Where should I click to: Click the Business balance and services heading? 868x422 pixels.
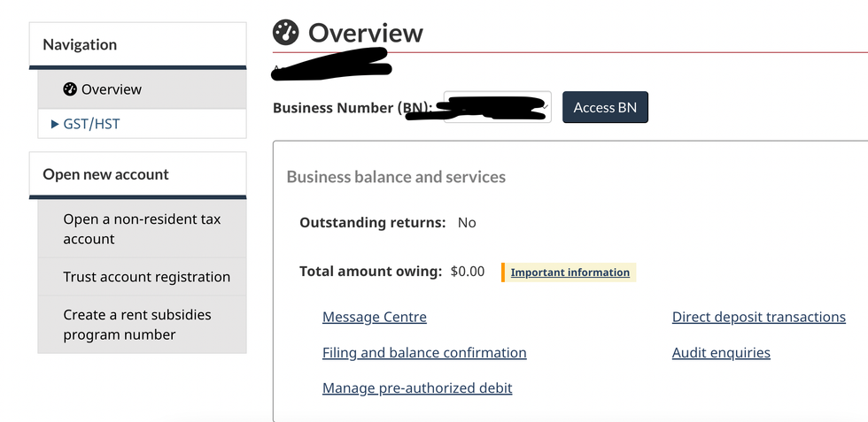point(396,177)
